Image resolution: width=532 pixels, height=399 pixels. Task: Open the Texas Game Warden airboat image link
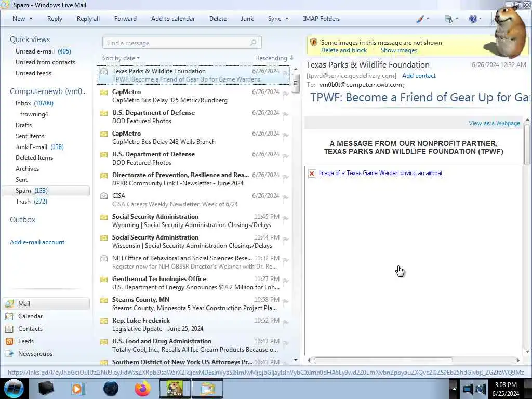[x=381, y=173]
